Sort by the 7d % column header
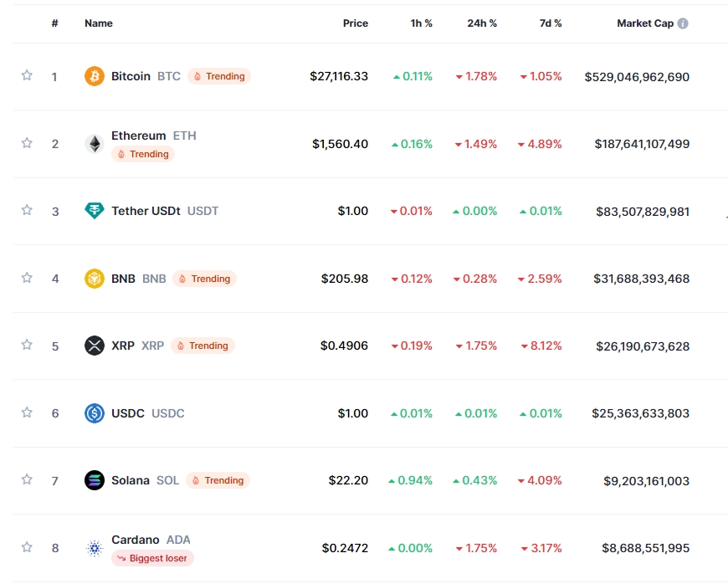 tap(551, 23)
